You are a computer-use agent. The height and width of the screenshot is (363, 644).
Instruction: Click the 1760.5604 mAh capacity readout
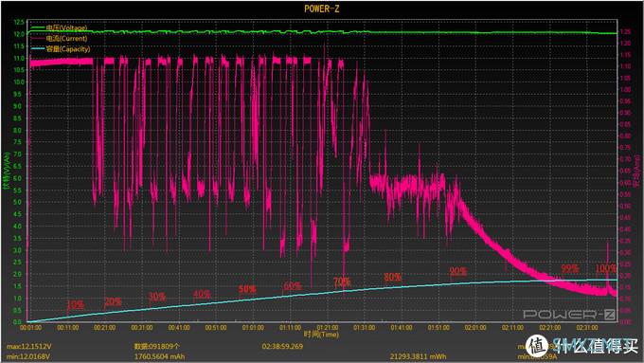(x=159, y=356)
